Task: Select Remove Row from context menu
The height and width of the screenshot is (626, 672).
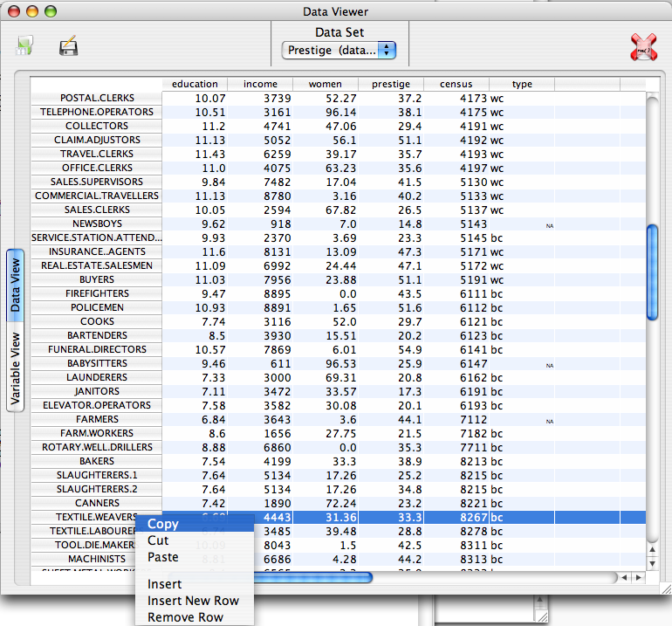Action: click(185, 617)
